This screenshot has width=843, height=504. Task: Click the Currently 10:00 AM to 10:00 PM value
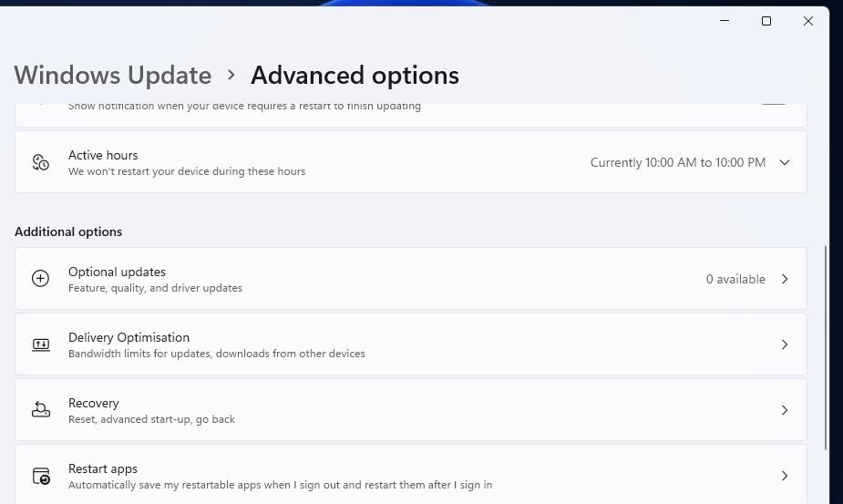click(677, 162)
